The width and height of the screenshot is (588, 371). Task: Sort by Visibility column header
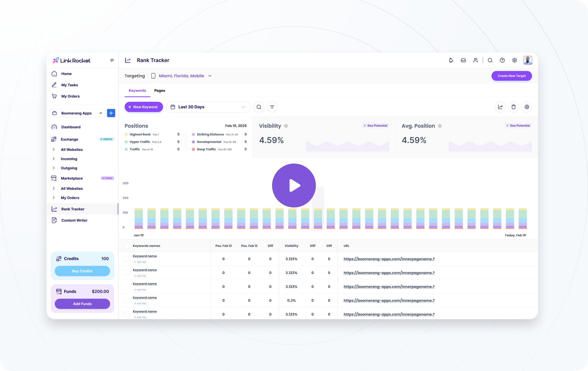pyautogui.click(x=292, y=246)
